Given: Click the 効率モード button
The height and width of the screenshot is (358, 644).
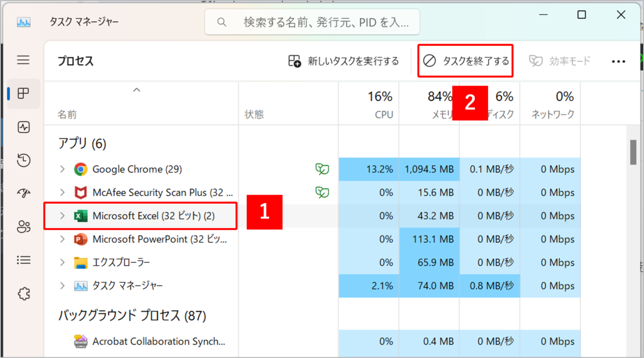Looking at the screenshot, I should [x=560, y=61].
